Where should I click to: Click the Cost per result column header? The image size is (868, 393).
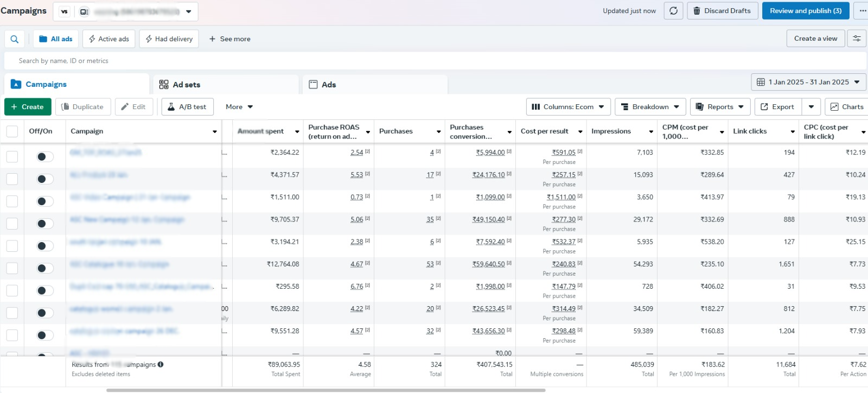(544, 131)
